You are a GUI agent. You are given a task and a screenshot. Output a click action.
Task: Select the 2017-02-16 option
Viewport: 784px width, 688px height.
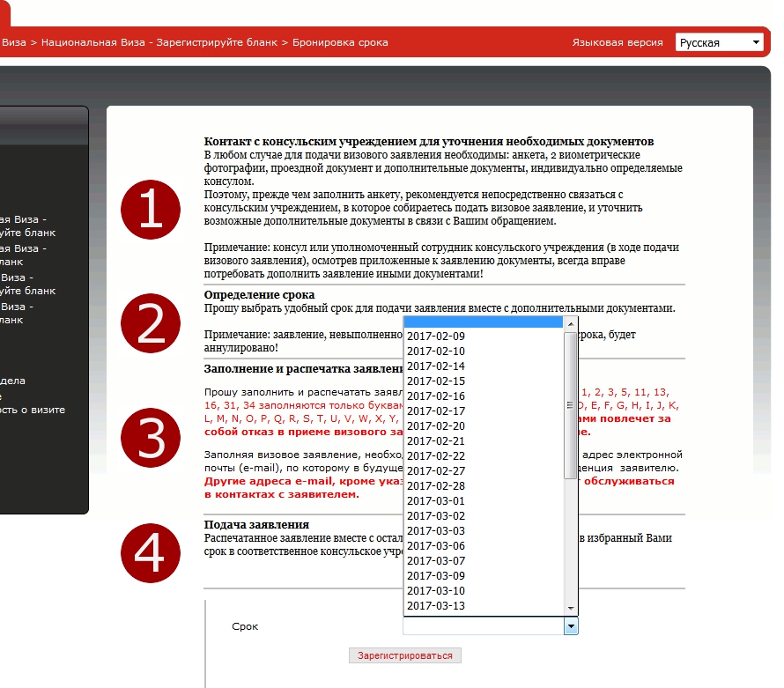(x=484, y=396)
